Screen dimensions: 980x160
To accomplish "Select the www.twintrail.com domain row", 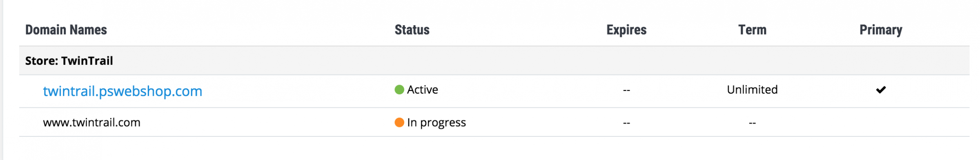I will tap(494, 122).
